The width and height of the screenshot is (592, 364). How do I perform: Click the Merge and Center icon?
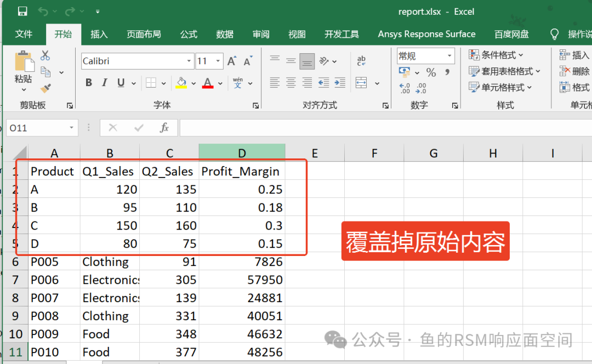pyautogui.click(x=361, y=83)
